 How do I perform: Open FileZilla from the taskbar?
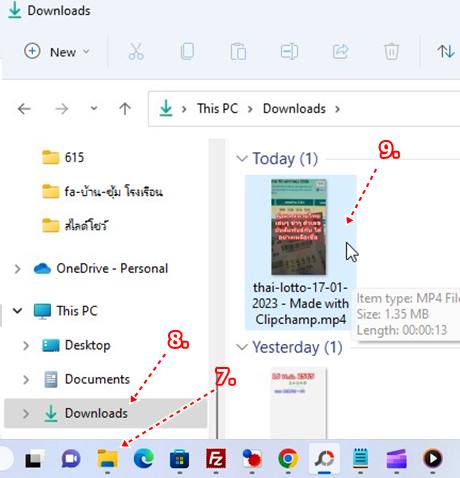tap(216, 458)
